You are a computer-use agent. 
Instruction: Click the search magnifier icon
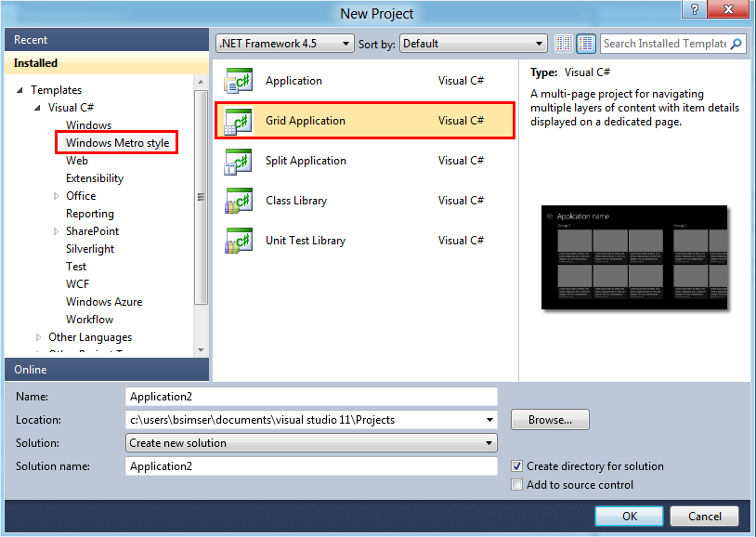[x=736, y=44]
